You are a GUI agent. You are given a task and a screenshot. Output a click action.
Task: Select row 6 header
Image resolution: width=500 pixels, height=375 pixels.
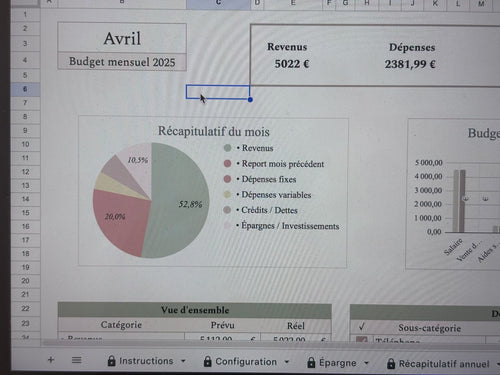[25, 89]
